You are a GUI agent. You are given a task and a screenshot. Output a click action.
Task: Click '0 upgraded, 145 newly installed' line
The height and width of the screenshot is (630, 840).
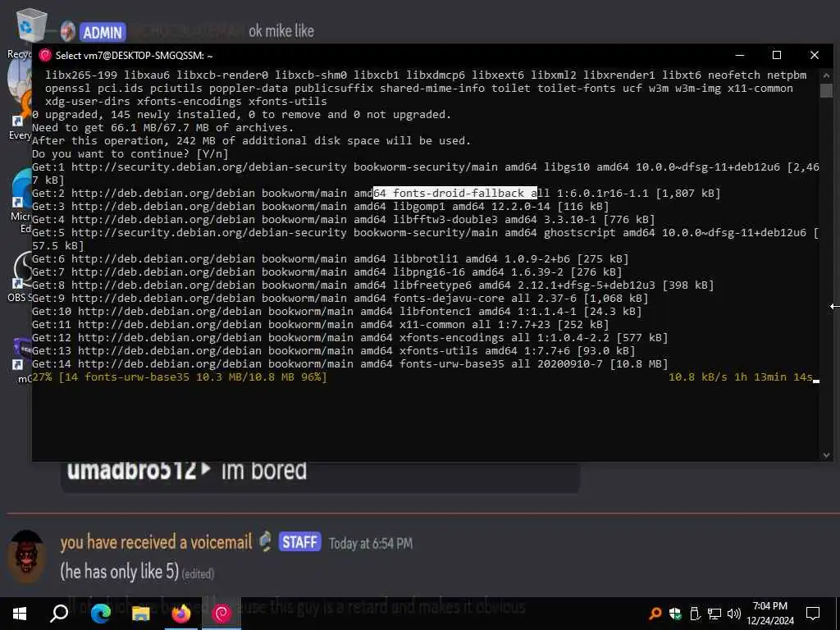tap(242, 114)
